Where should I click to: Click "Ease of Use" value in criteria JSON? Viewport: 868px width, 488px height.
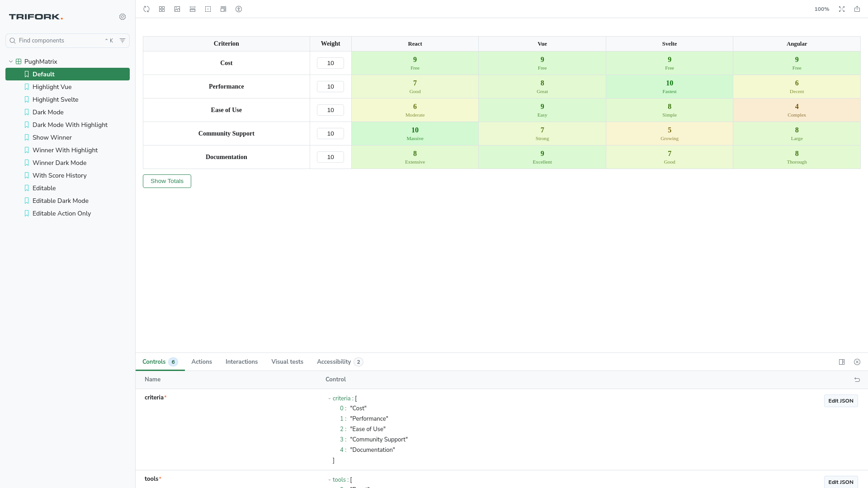pyautogui.click(x=368, y=429)
